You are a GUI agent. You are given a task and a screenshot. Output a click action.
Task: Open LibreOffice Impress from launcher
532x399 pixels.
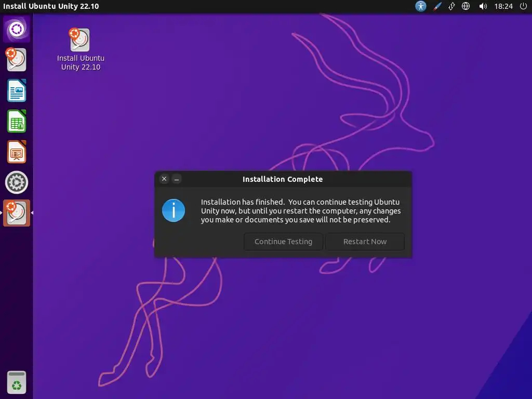16,152
